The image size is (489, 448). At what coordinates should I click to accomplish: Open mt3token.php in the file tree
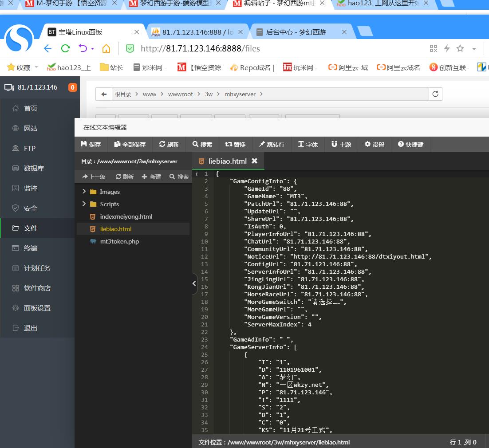119,241
